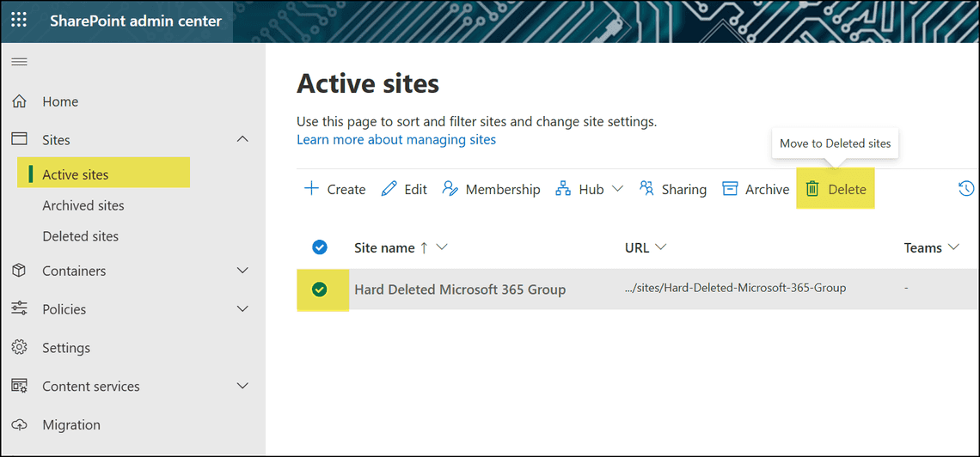Click the Sharing people icon
980x457 pixels.
click(x=646, y=188)
